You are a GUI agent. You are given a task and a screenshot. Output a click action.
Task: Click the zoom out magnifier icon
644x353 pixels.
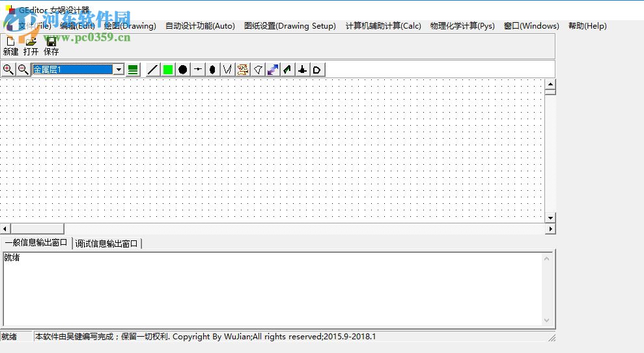pos(23,70)
